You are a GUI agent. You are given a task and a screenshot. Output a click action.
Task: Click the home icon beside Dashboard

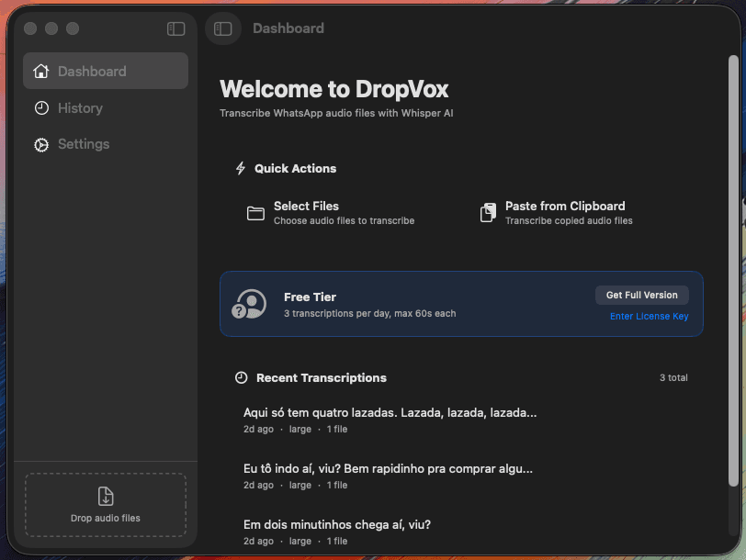(x=42, y=71)
